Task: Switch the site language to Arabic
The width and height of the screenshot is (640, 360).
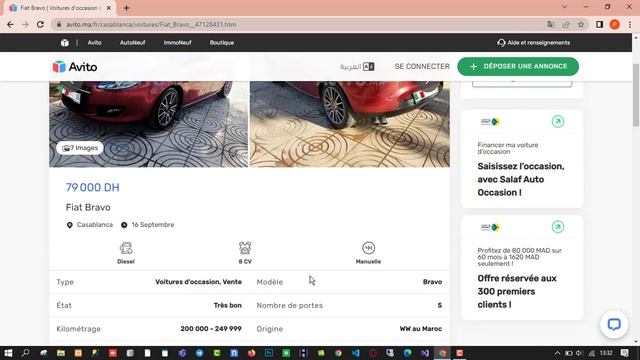Action: [357, 67]
